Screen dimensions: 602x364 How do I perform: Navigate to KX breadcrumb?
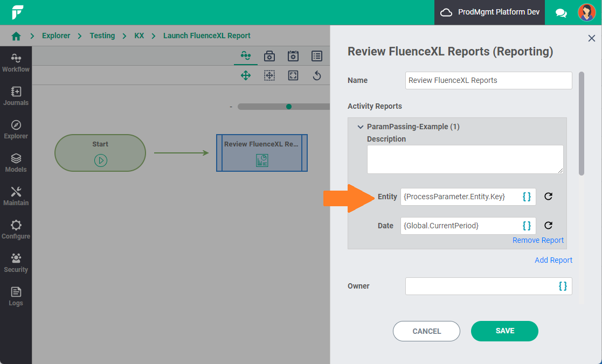coord(139,36)
